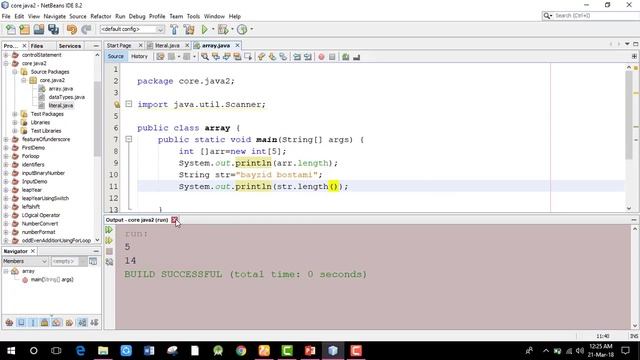
Task: Select dataTypes.java in the project tree
Action: tap(67, 97)
